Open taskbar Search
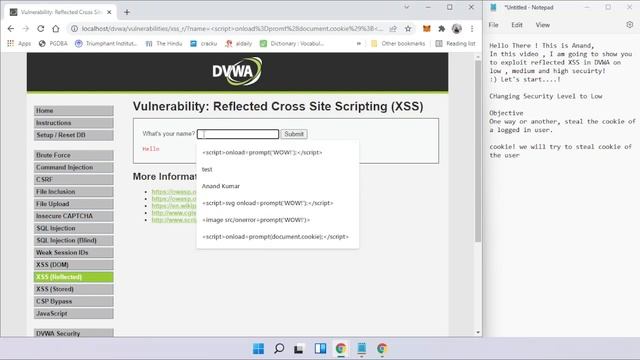This screenshot has width=640, height=360. click(x=279, y=349)
